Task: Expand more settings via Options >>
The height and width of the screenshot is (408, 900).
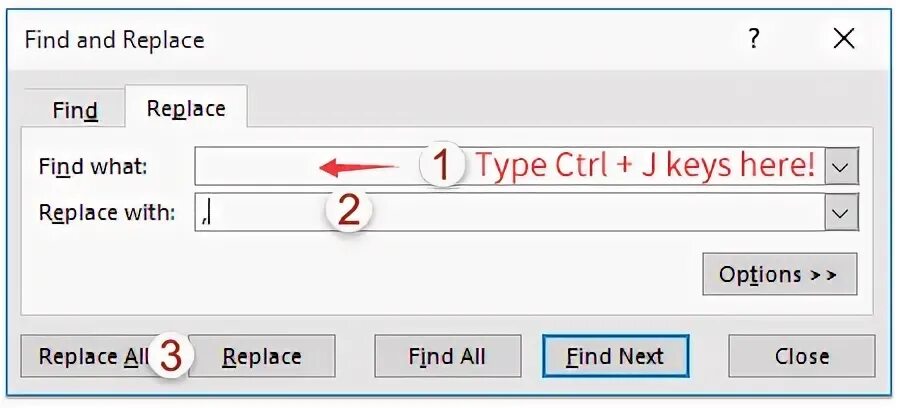Action: [779, 274]
